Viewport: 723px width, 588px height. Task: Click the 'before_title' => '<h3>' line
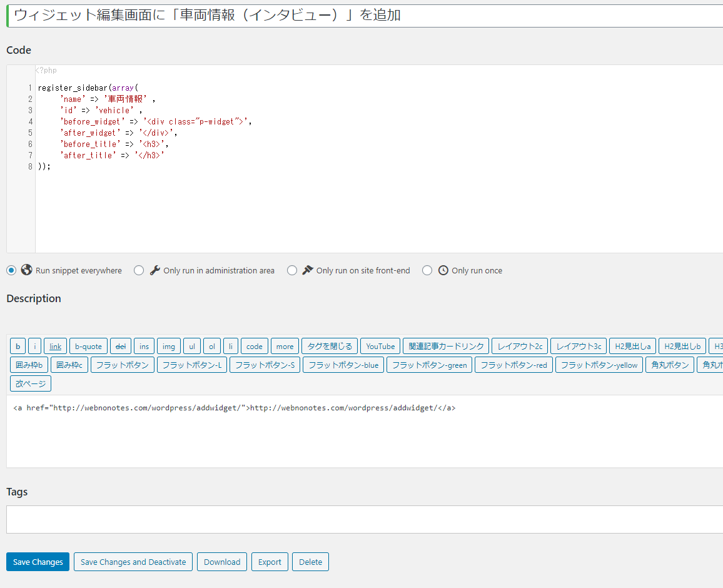(x=114, y=144)
